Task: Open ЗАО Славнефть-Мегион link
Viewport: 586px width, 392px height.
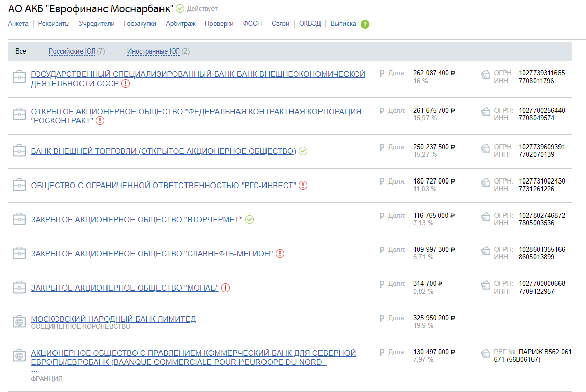Action: click(x=152, y=254)
